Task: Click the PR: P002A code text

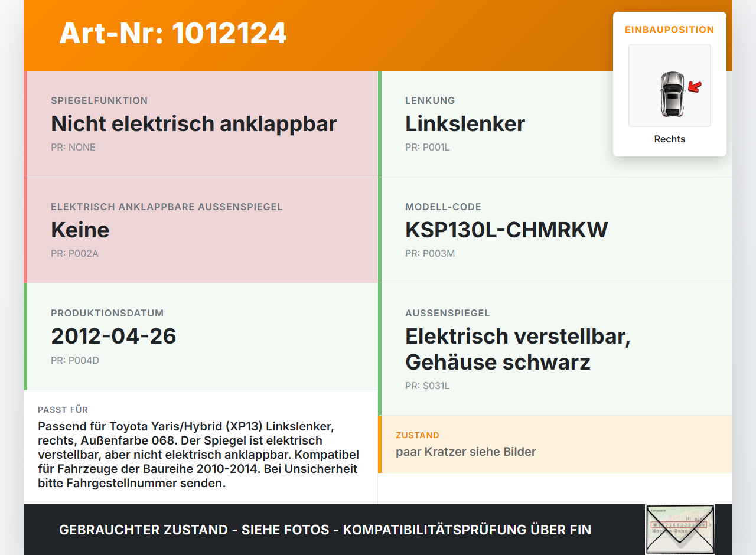Action: (x=74, y=253)
